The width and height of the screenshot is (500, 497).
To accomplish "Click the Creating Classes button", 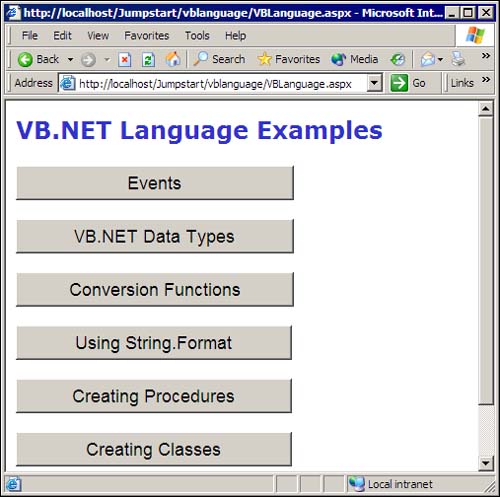I will pos(154,450).
